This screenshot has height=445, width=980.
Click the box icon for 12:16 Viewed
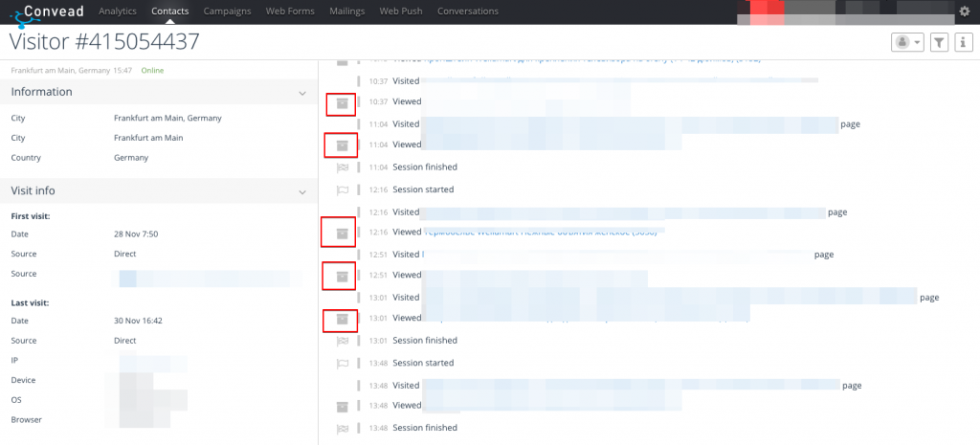[x=342, y=234]
